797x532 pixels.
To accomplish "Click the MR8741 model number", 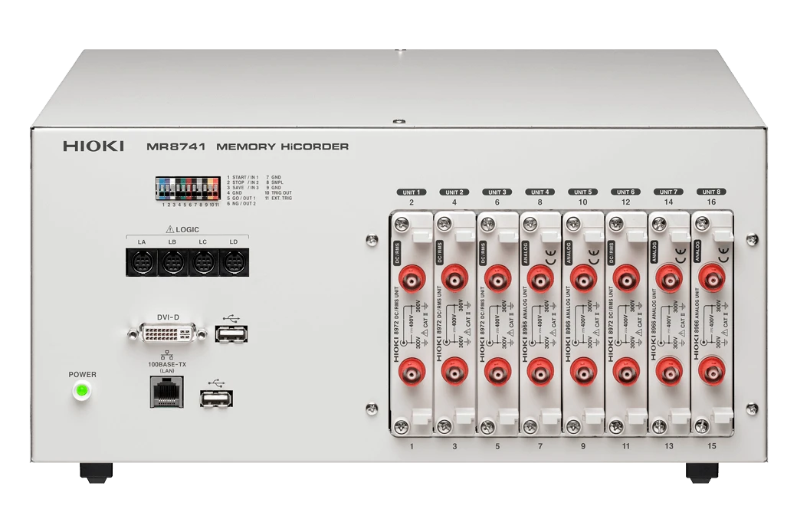I will pos(175,147).
